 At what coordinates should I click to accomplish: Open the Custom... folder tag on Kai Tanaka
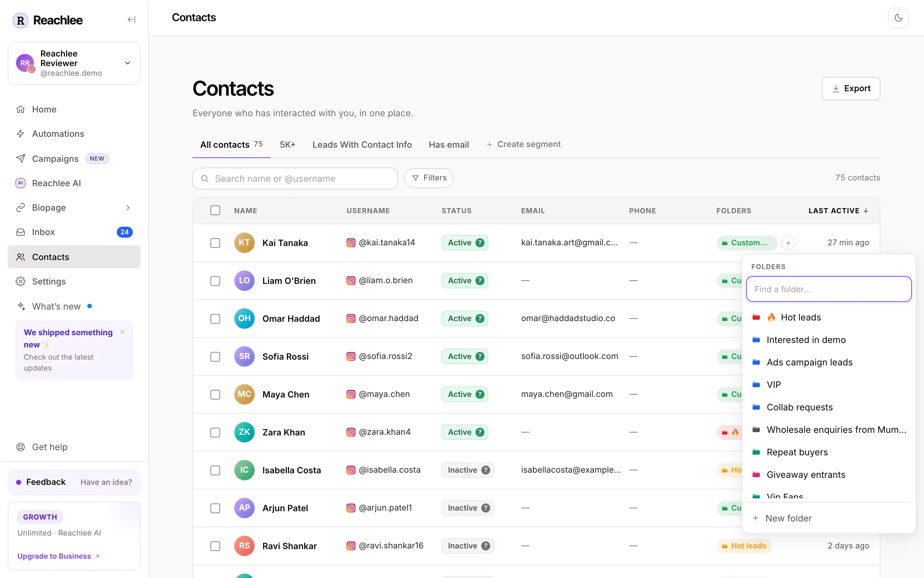[747, 243]
